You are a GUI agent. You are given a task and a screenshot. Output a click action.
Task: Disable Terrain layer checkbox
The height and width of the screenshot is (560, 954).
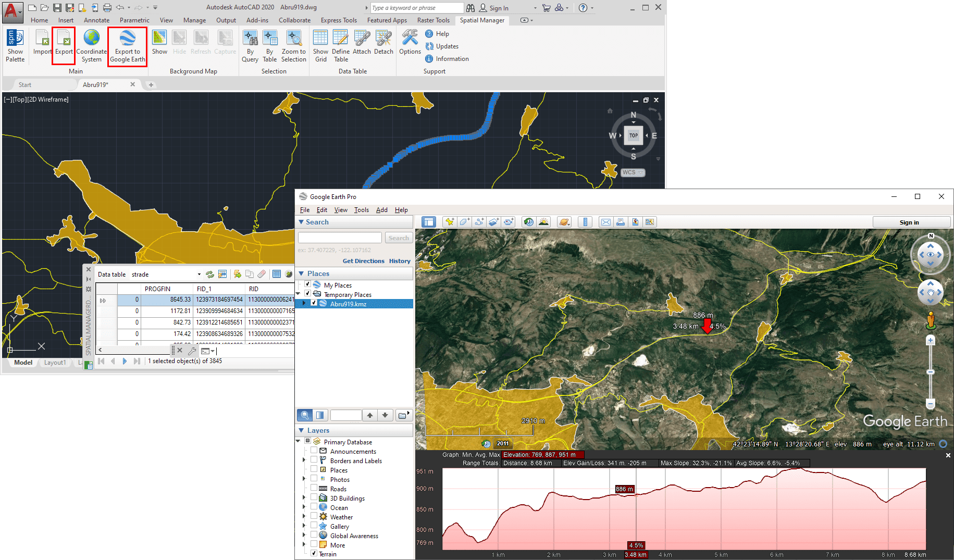[x=314, y=553]
